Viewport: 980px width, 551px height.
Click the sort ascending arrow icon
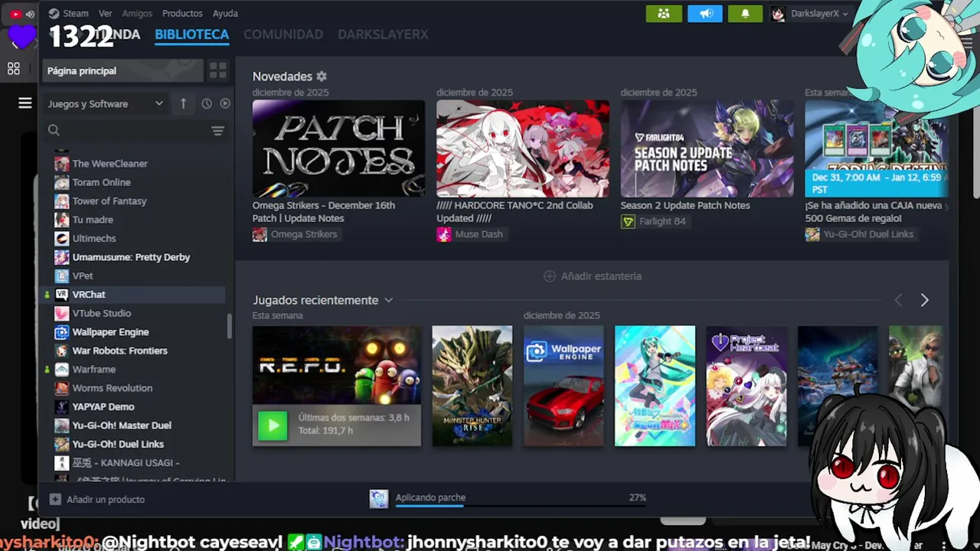(183, 103)
